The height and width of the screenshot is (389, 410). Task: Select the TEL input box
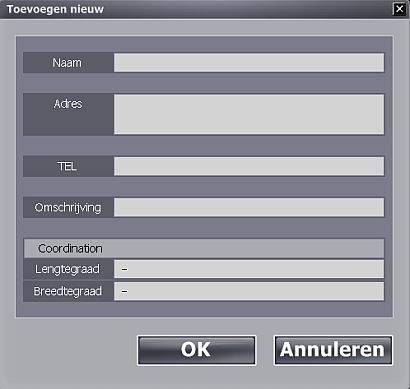click(249, 166)
